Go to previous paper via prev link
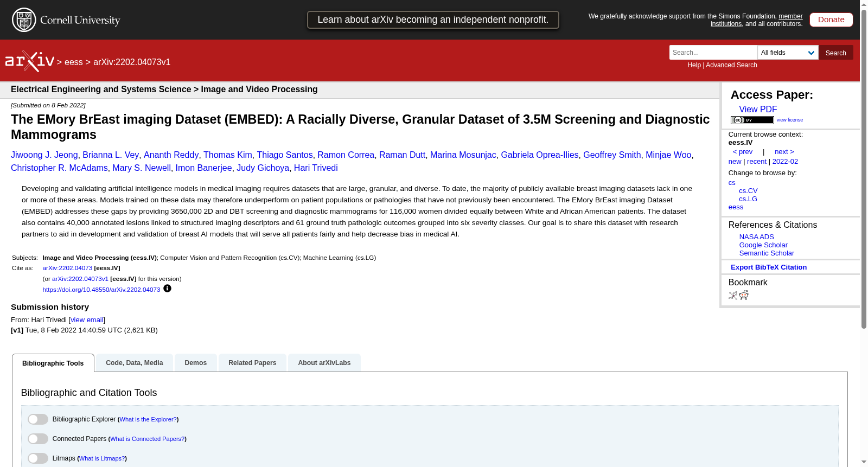 click(x=743, y=152)
